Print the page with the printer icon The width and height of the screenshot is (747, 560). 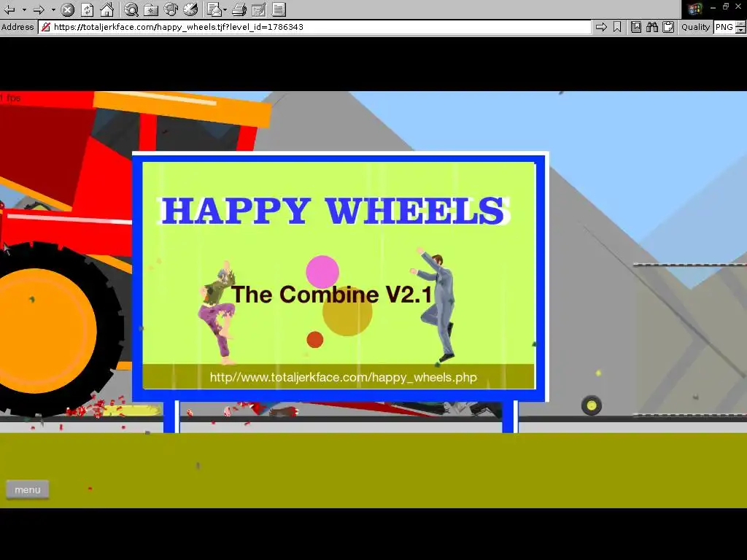[239, 9]
